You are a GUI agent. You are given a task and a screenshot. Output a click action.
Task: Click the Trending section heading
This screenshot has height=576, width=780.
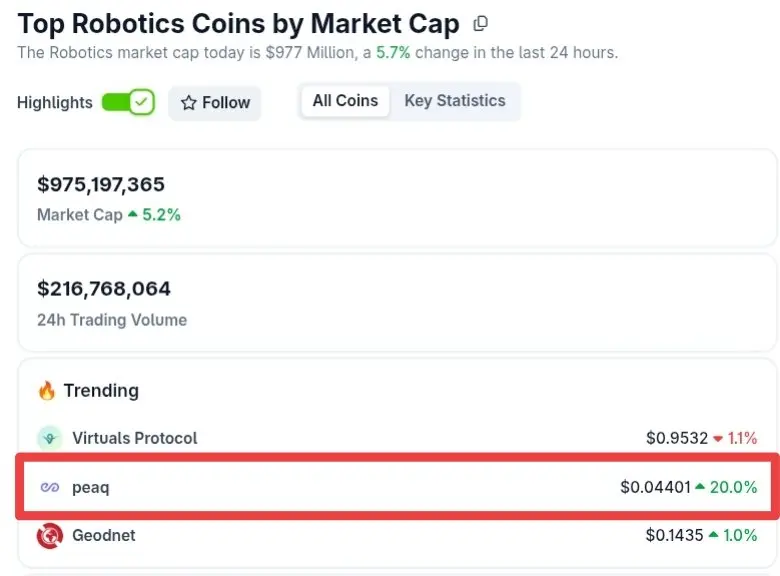pyautogui.click(x=101, y=391)
